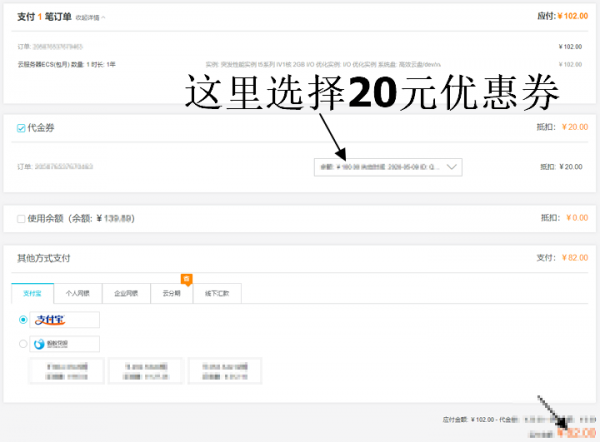The height and width of the screenshot is (442, 600).
Task: Select the Huabei radio button
Action: (24, 344)
